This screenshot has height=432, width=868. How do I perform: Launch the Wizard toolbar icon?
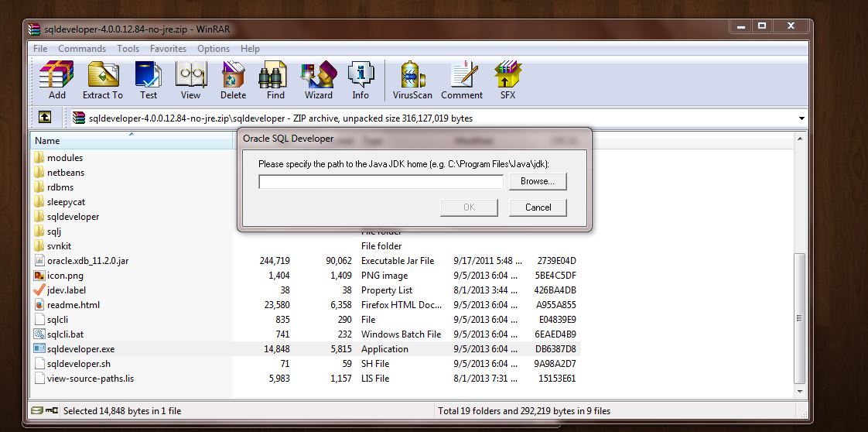pyautogui.click(x=318, y=81)
